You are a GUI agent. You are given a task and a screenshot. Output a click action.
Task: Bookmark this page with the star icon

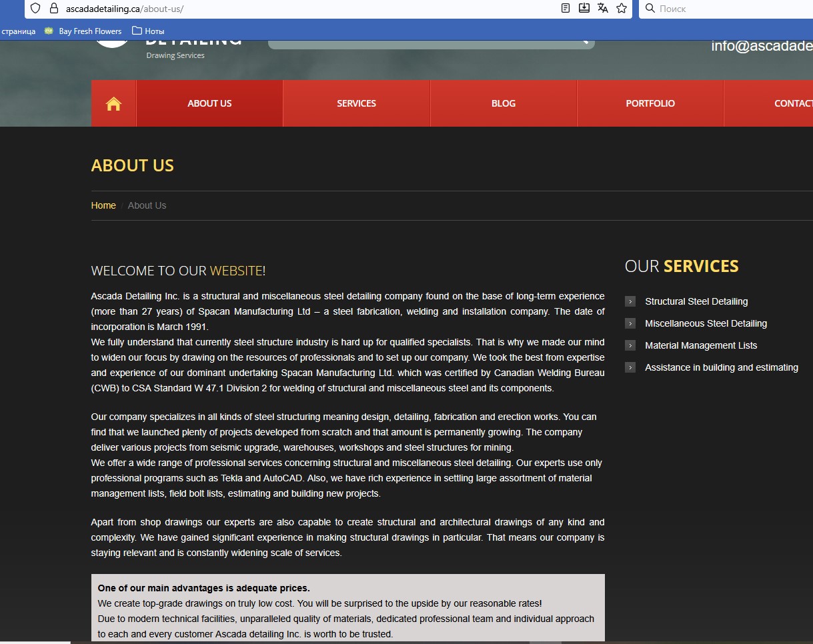622,9
